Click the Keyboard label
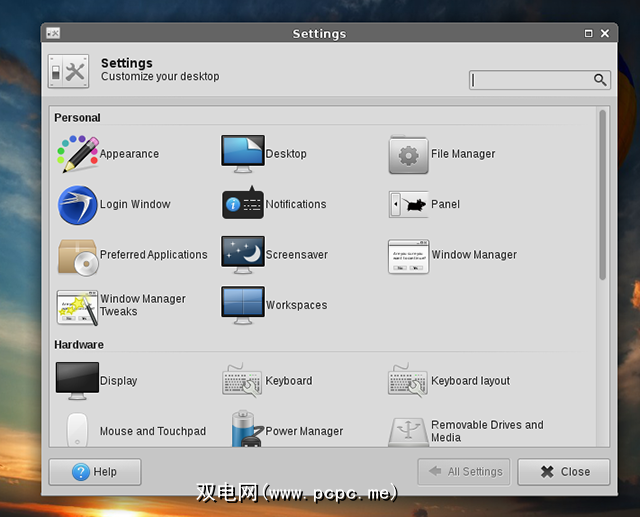640x517 pixels. tap(289, 381)
